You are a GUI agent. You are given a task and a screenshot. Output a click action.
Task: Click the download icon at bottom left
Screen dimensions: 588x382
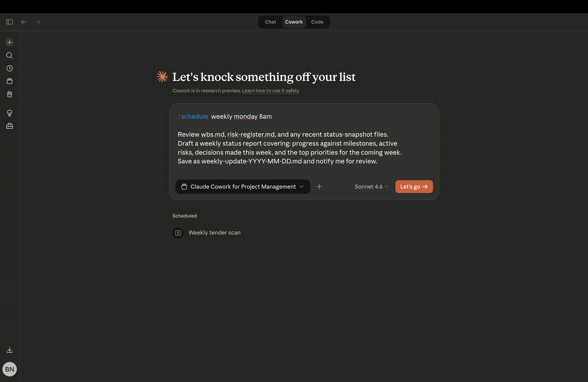click(9, 350)
